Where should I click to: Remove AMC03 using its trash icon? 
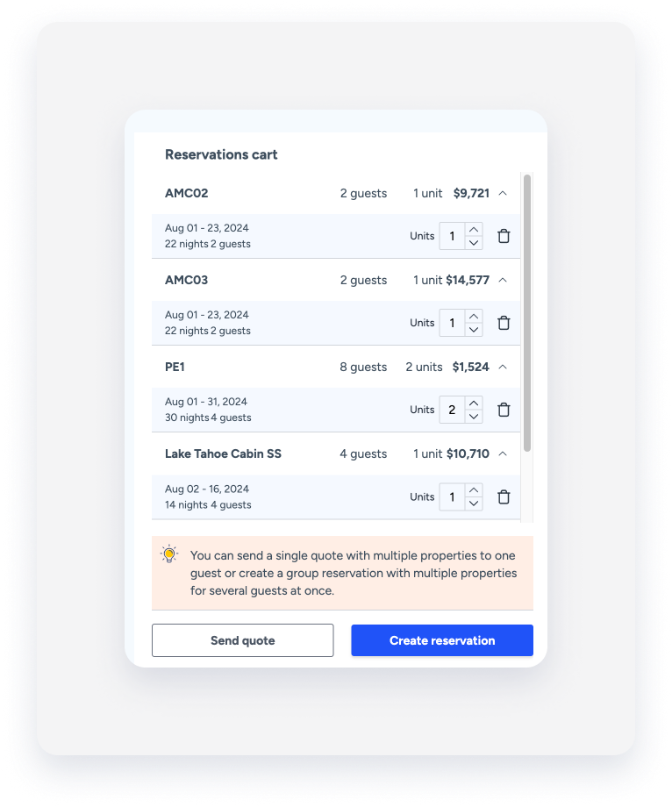point(504,322)
